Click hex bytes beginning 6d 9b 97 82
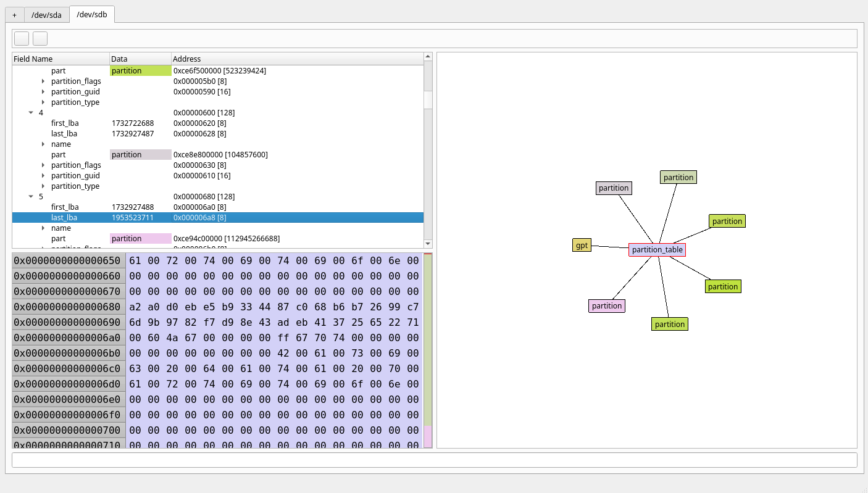The width and height of the screenshot is (868, 493). click(274, 322)
